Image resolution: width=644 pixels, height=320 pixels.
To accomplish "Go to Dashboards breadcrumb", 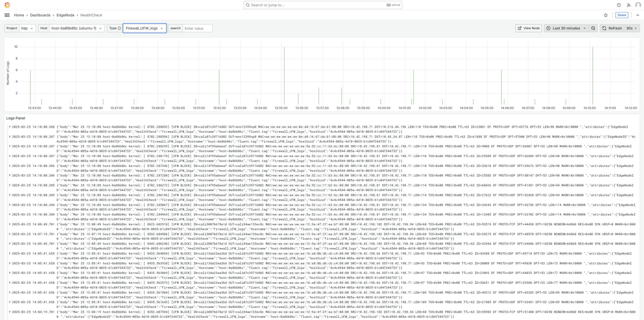I will point(40,15).
